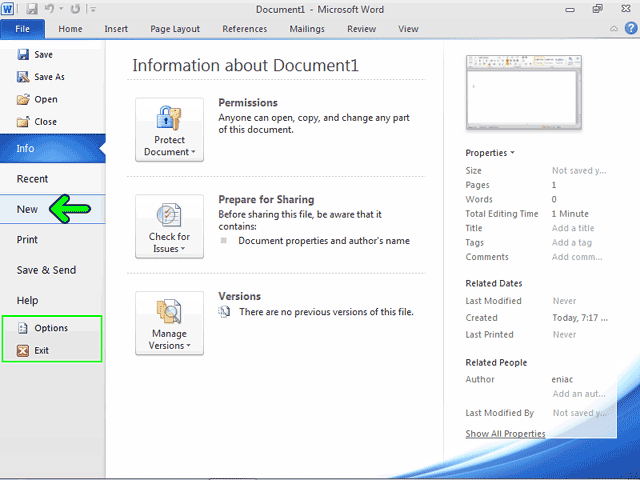Click the Total Editing Time value 1 Minute
The image size is (640, 480).
pyautogui.click(x=570, y=213)
